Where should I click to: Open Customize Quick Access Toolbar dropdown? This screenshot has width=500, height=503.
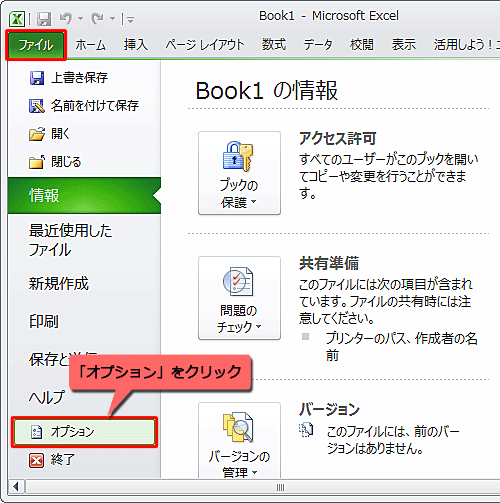point(130,19)
